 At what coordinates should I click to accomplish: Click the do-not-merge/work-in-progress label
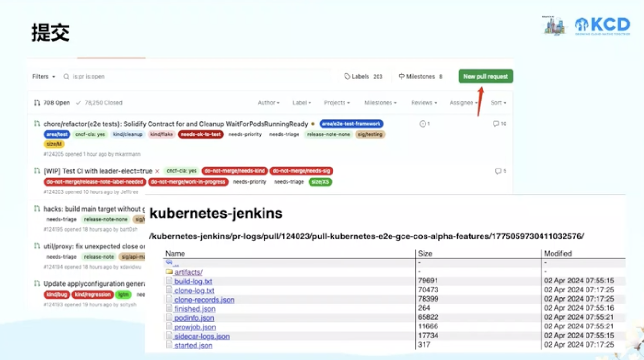click(x=188, y=182)
